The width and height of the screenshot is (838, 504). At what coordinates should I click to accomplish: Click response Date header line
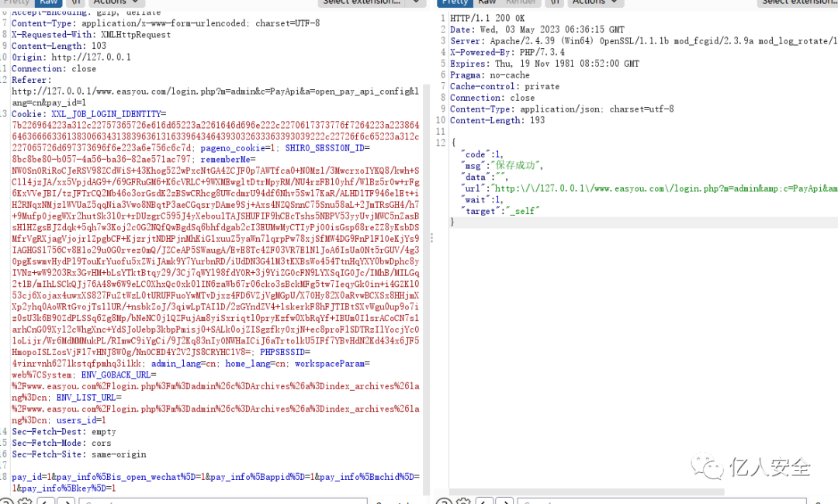point(537,30)
